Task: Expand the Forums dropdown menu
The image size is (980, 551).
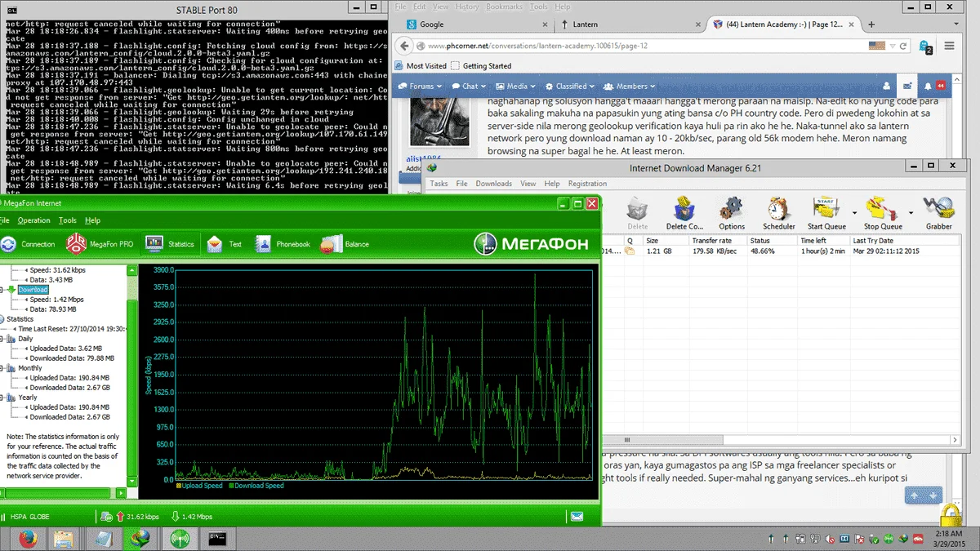Action: (x=420, y=86)
